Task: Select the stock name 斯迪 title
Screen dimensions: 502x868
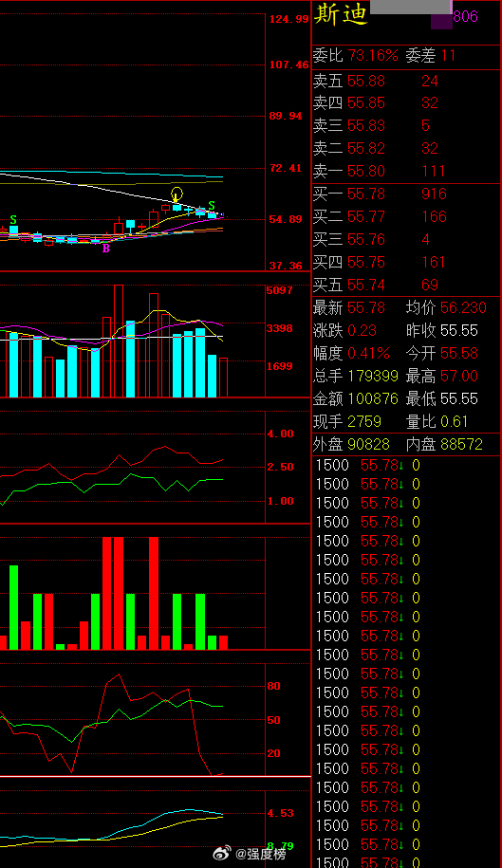Action: pos(341,14)
